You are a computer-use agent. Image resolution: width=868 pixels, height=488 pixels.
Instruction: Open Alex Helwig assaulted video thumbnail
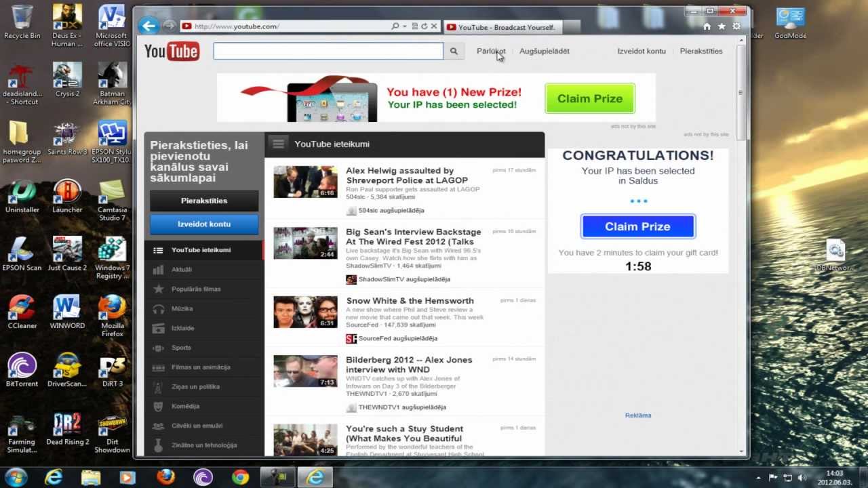[305, 182]
